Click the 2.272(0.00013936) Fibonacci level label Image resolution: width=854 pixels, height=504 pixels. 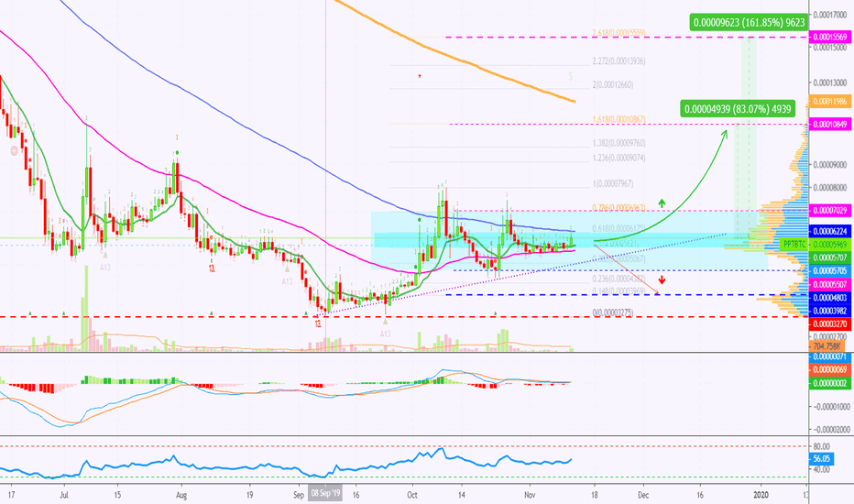[619, 61]
